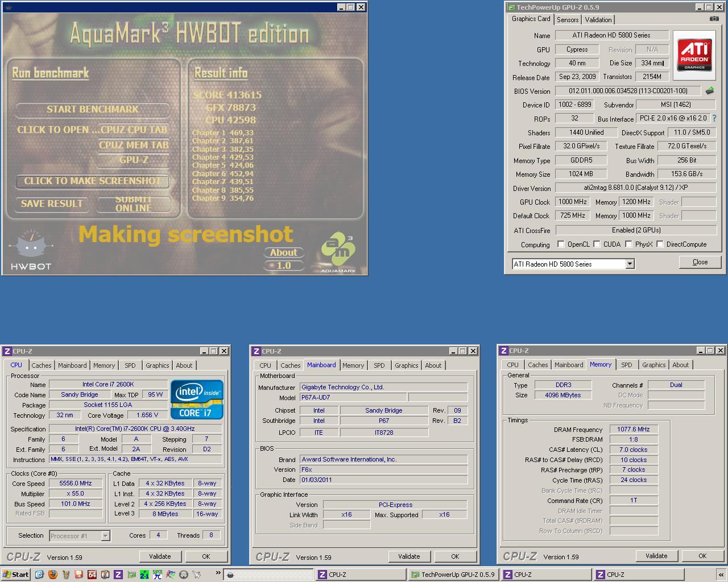Open Firefox from the quick launch bar
This screenshot has width=728, height=582.
point(52,575)
